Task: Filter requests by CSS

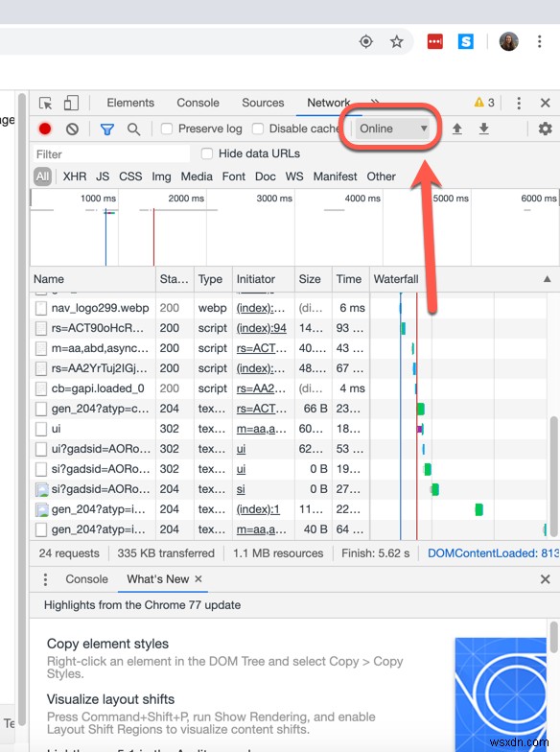Action: tap(130, 176)
